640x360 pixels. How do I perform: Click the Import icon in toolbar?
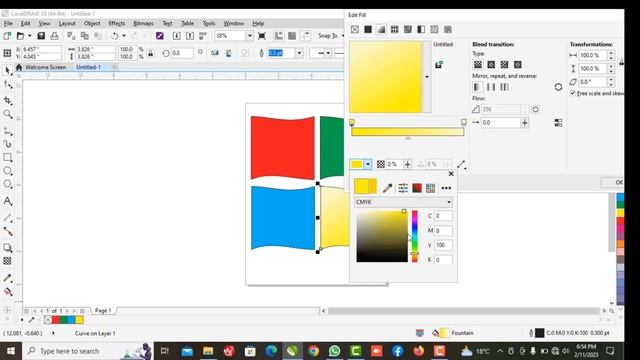point(177,36)
